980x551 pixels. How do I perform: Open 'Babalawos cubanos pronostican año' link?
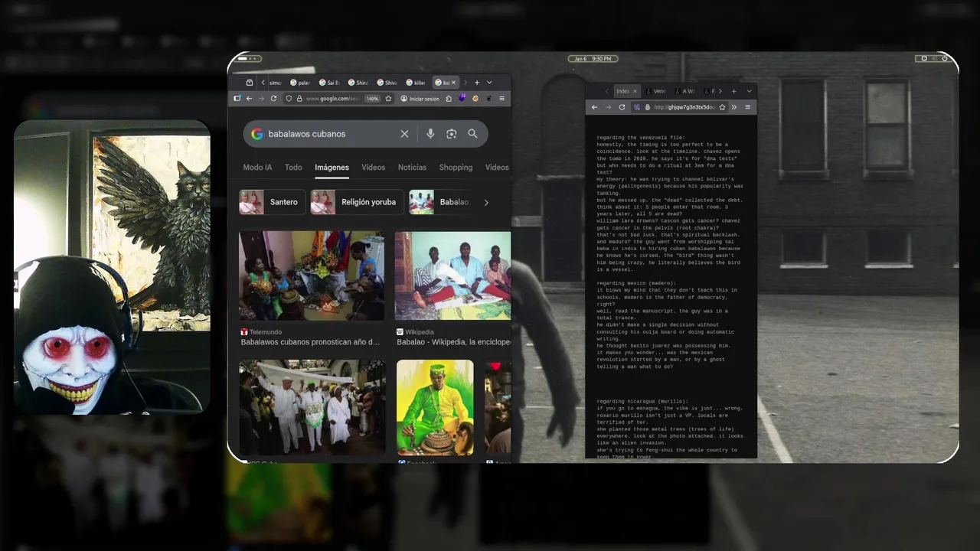[x=310, y=342]
